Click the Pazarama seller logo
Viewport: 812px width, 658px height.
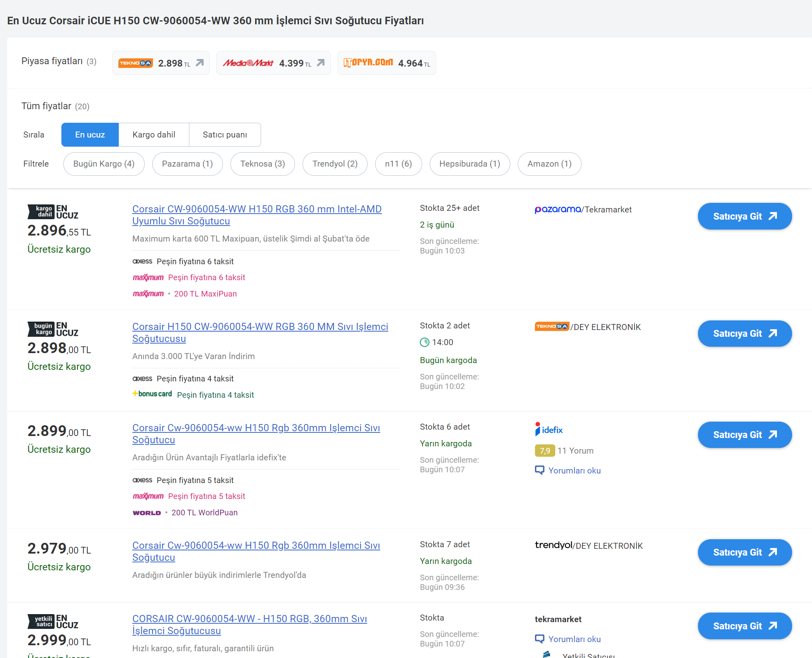pos(558,209)
